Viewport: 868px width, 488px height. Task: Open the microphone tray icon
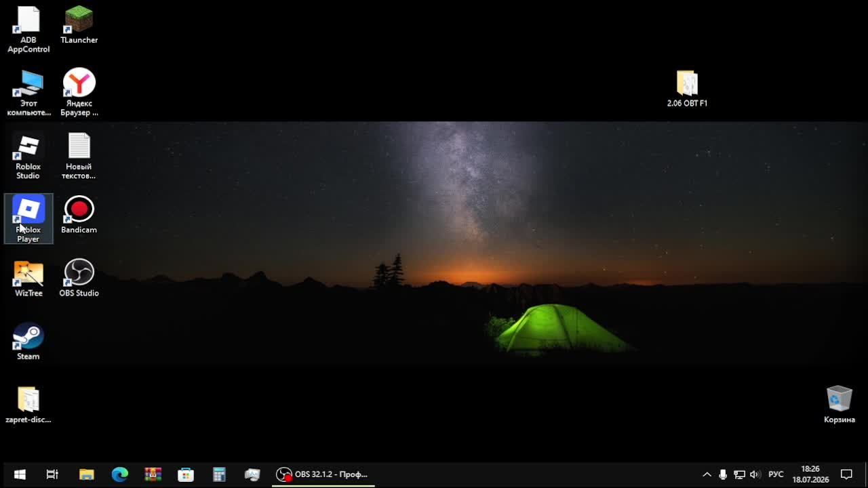tap(723, 474)
